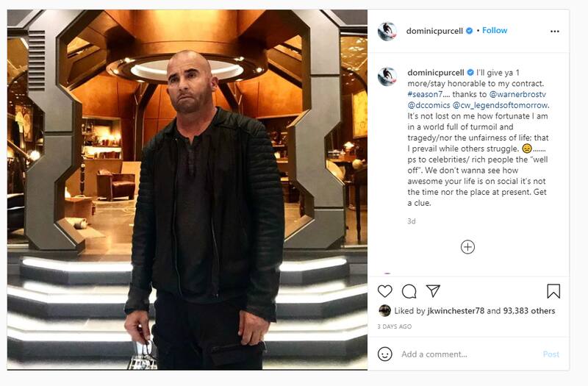View the 93,383 others likes list
Image resolution: width=588 pixels, height=386 pixels.
tap(529, 310)
